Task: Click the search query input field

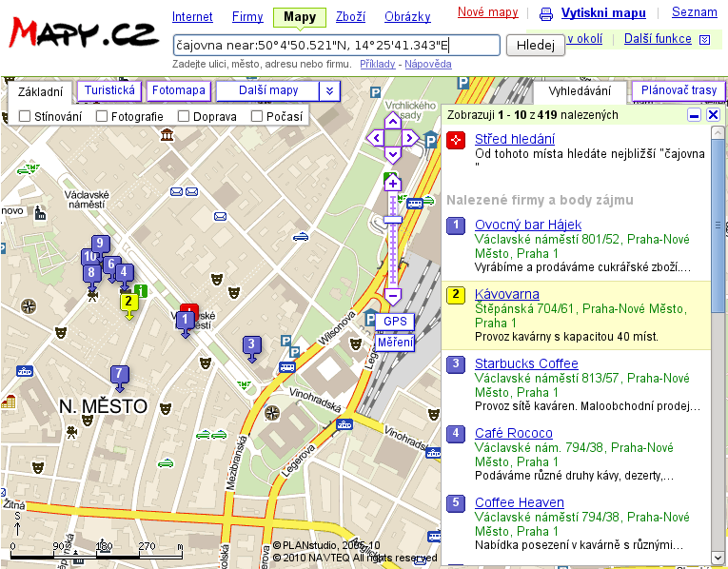Action: pos(336,45)
